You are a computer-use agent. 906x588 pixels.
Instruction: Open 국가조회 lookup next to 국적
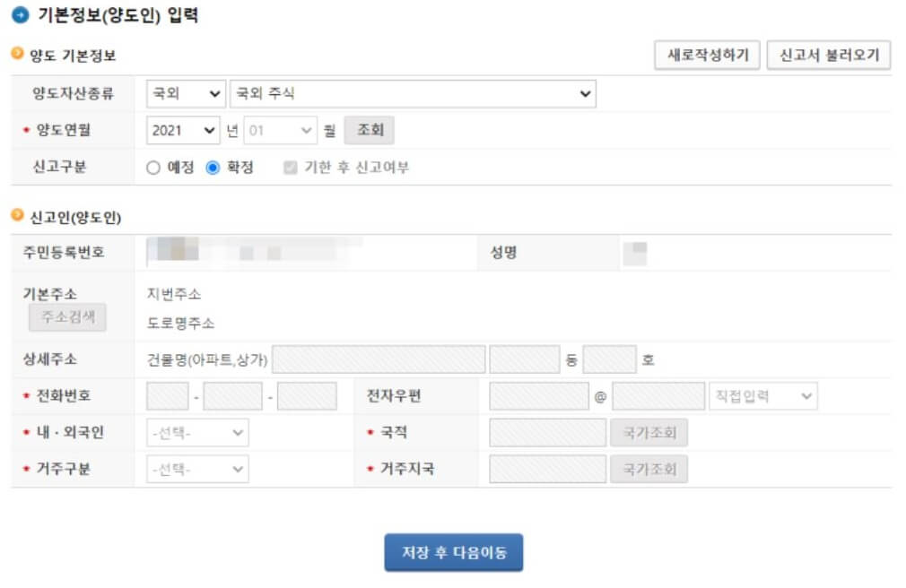coord(649,431)
